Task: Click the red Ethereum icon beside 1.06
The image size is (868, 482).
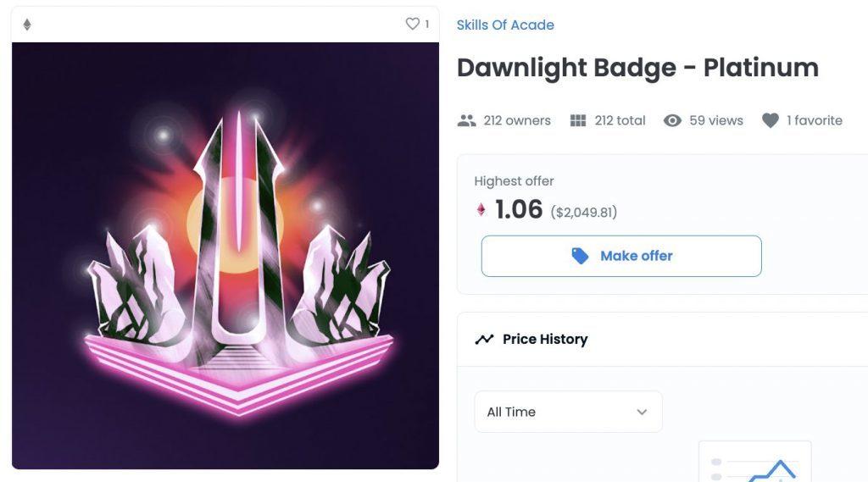Action: pyautogui.click(x=481, y=209)
